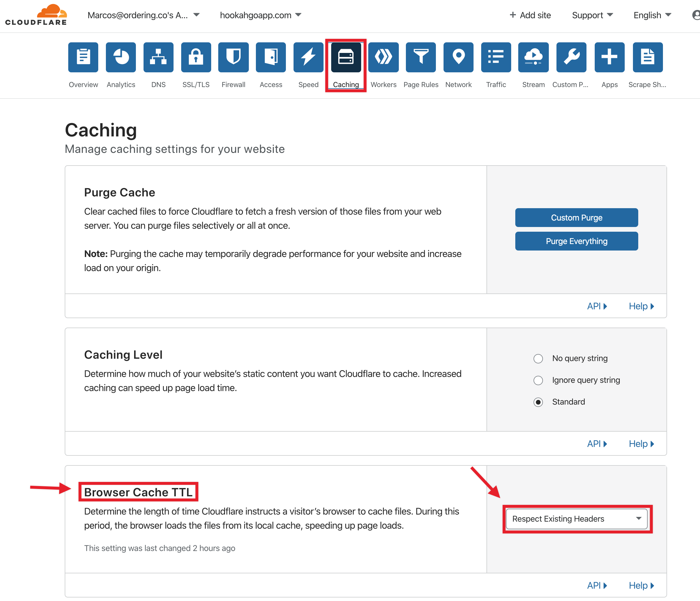Open the Support dropdown menu
700x601 pixels.
(592, 15)
